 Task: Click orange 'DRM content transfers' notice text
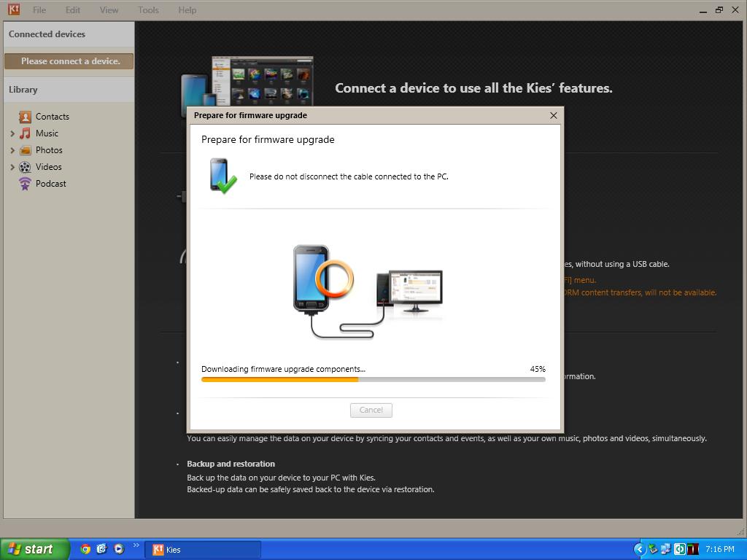tap(640, 292)
